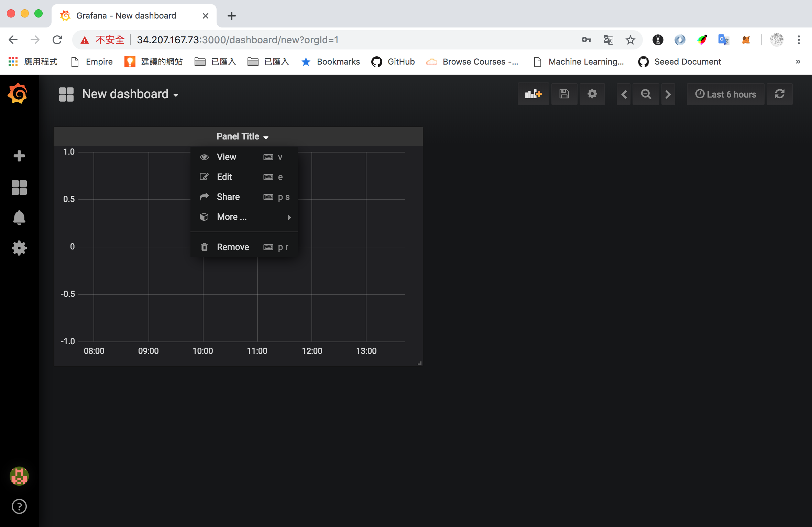Open the 建議的網站 bookmark
This screenshot has height=527, width=812.
pos(154,62)
